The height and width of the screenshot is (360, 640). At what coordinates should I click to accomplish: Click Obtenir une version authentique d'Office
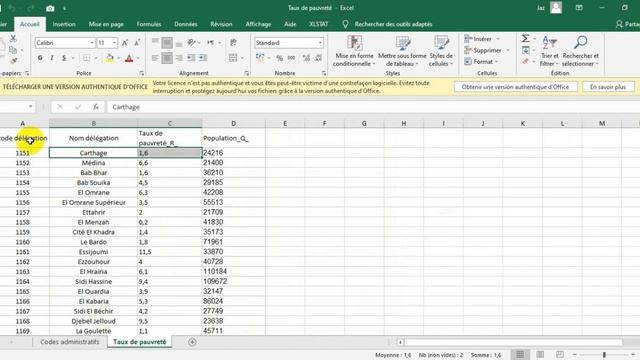[516, 87]
